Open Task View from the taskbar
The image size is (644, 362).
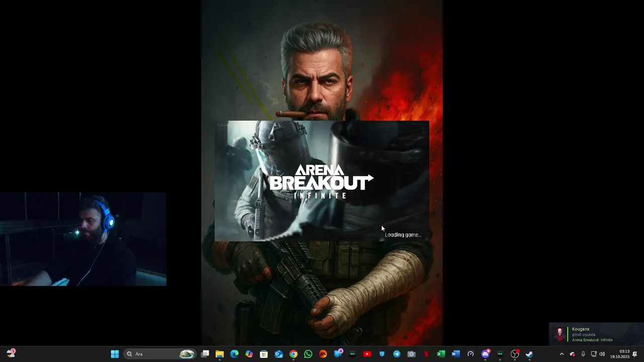pyautogui.click(x=205, y=354)
